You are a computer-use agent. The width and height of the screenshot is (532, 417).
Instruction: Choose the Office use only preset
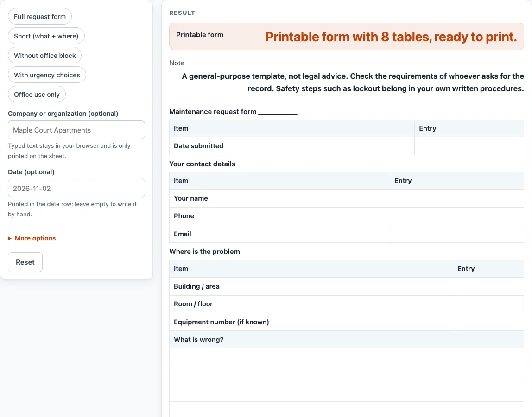pos(37,95)
